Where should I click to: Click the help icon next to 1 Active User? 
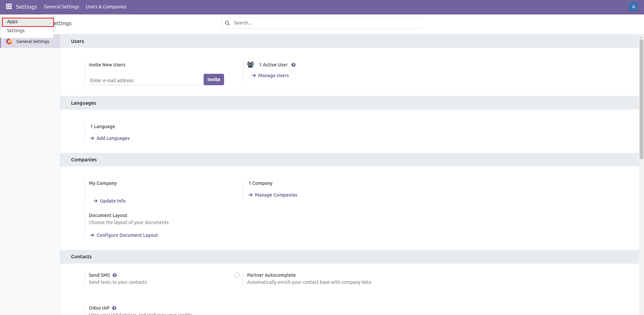293,64
